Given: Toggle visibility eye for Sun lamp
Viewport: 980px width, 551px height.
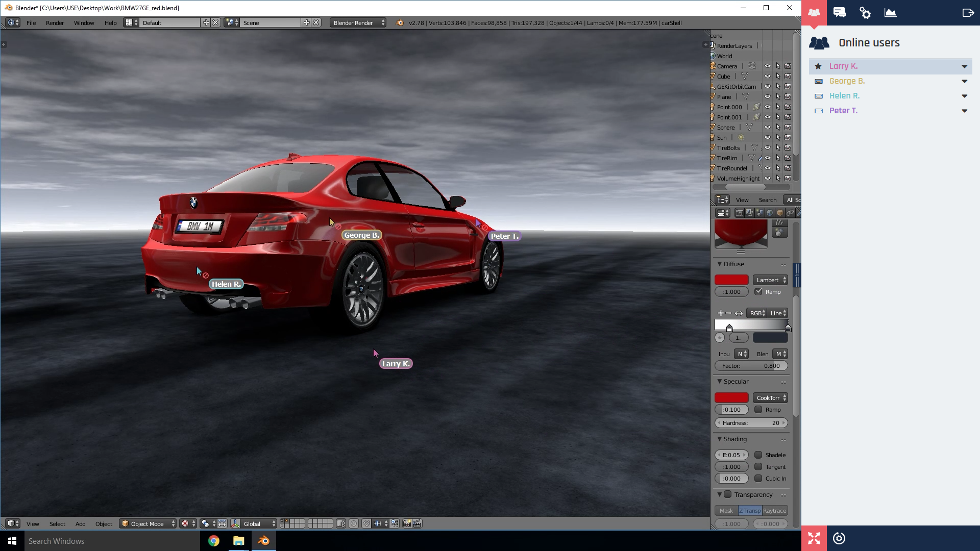Looking at the screenshot, I should click(767, 137).
